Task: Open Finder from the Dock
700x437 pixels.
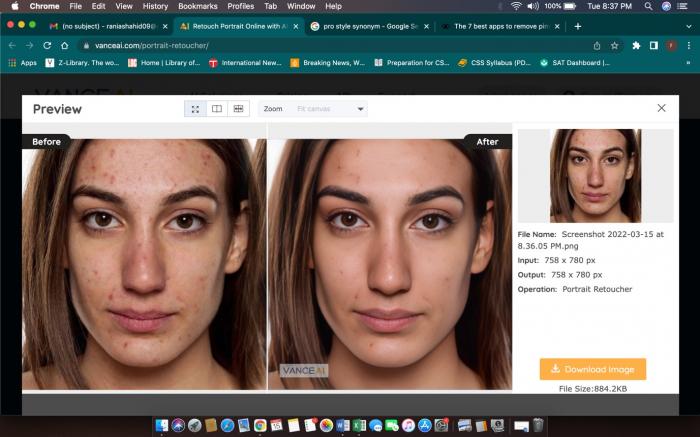Action: point(162,425)
